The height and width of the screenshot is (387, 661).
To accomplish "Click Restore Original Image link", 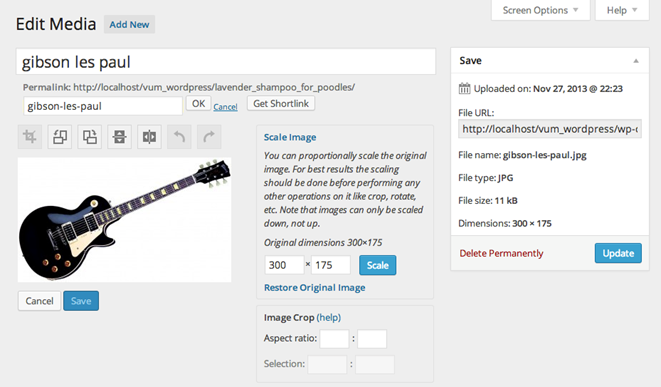I will click(314, 288).
